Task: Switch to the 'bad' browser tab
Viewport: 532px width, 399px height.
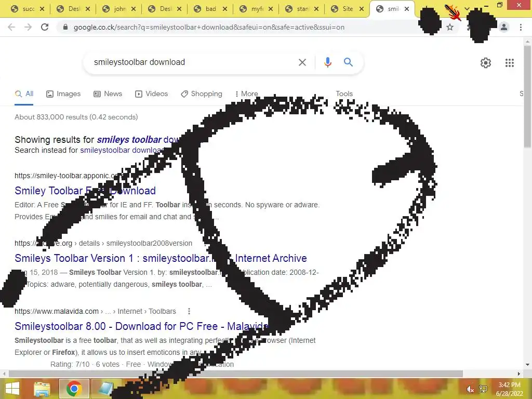Action: [x=206, y=9]
